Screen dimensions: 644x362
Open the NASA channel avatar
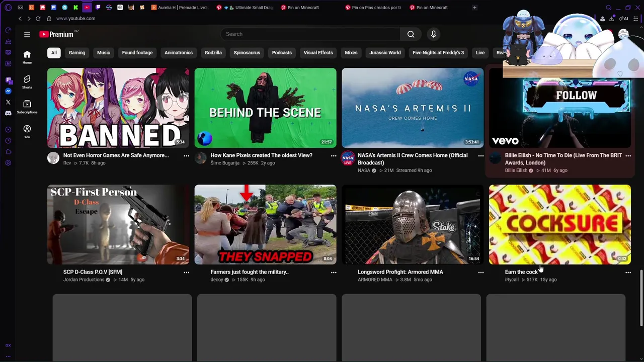point(348,159)
